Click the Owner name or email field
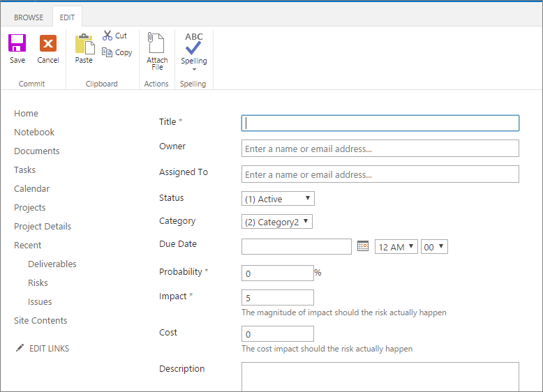The width and height of the screenshot is (543, 392). coord(380,149)
